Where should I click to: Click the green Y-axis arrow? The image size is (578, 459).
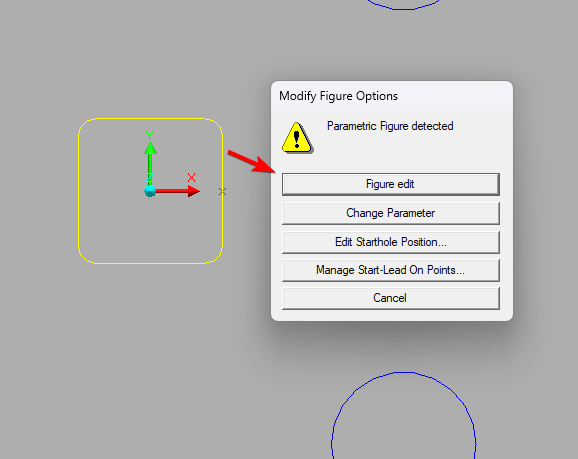(x=150, y=162)
